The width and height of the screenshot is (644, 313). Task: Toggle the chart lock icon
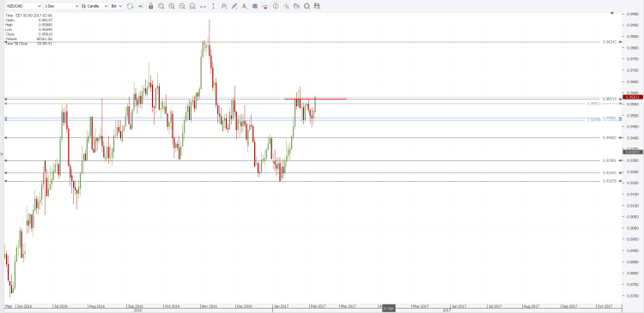click(151, 6)
